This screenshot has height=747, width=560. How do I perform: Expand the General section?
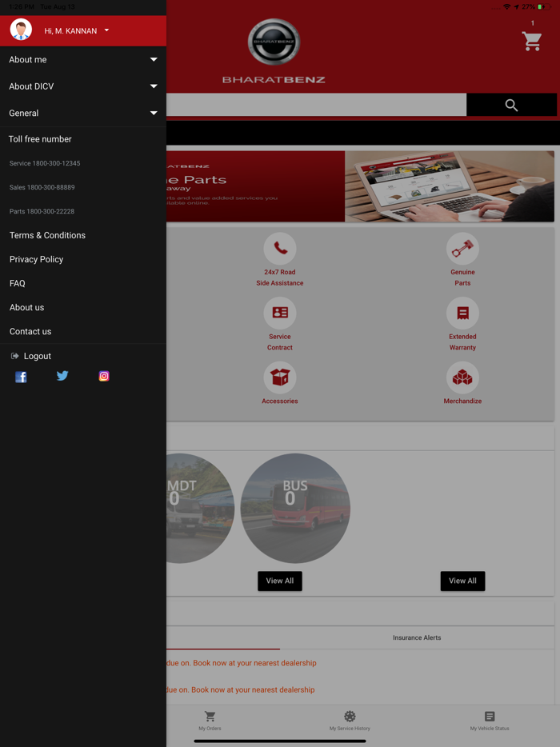(x=83, y=113)
